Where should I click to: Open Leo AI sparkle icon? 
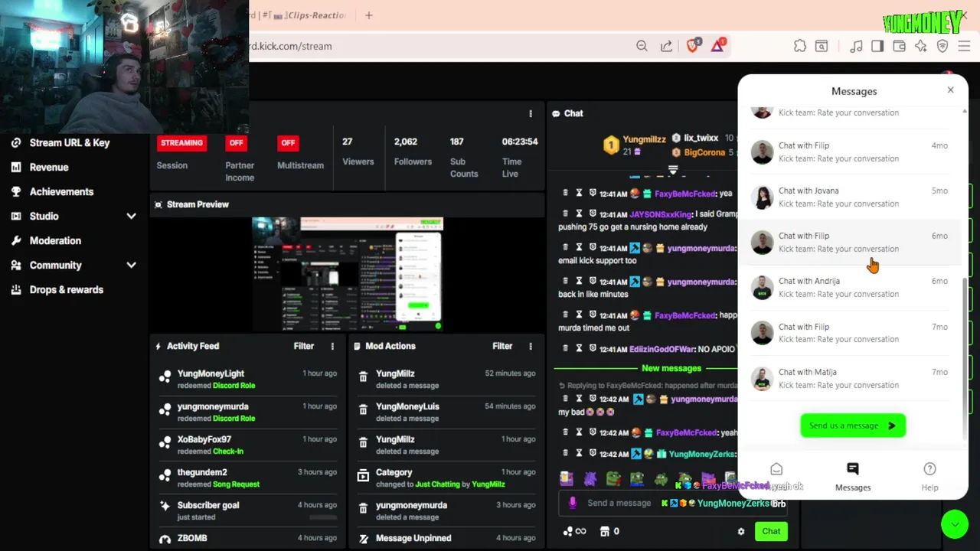click(921, 46)
